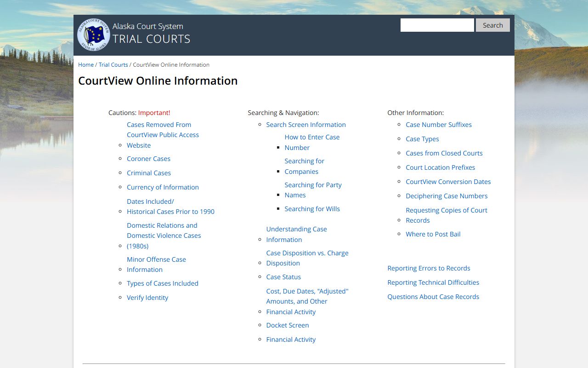Click the Alaska Court System header text
This screenshot has height=368, width=588.
coord(148,26)
